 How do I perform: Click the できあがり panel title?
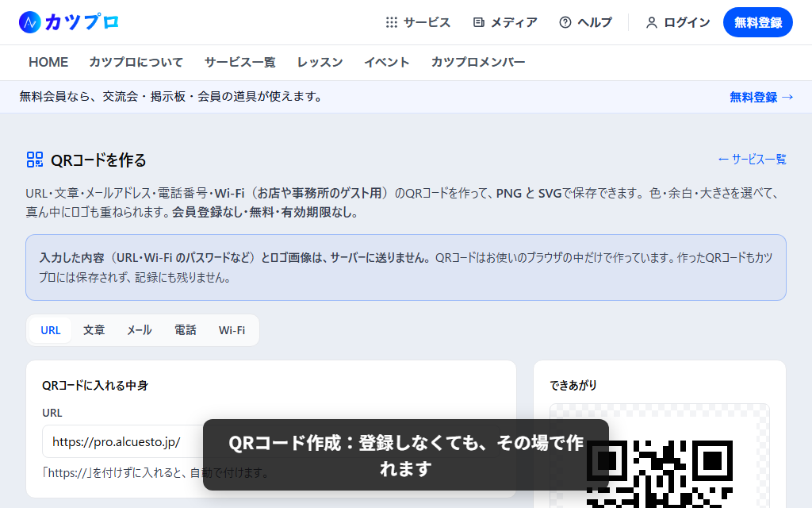click(573, 385)
